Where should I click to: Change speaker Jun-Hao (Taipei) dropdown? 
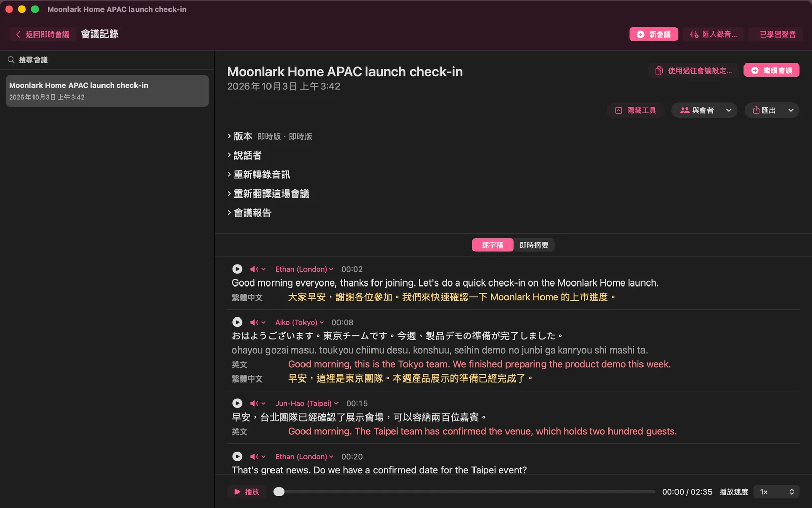click(x=307, y=403)
